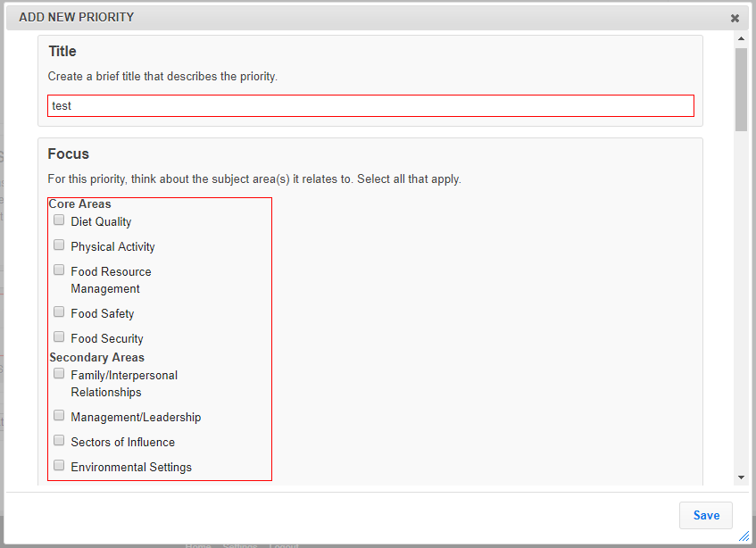Click the Title text input field
Screen dimensions: 756x548
coord(370,105)
